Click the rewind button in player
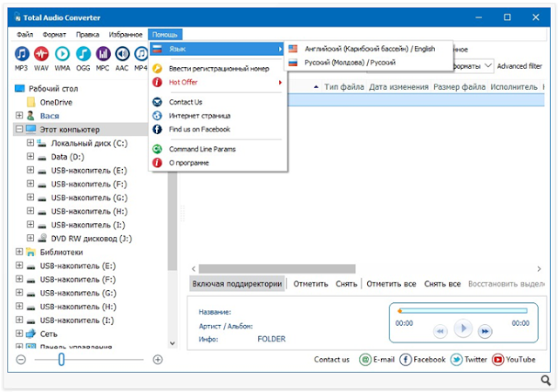558x392 pixels. (x=440, y=332)
